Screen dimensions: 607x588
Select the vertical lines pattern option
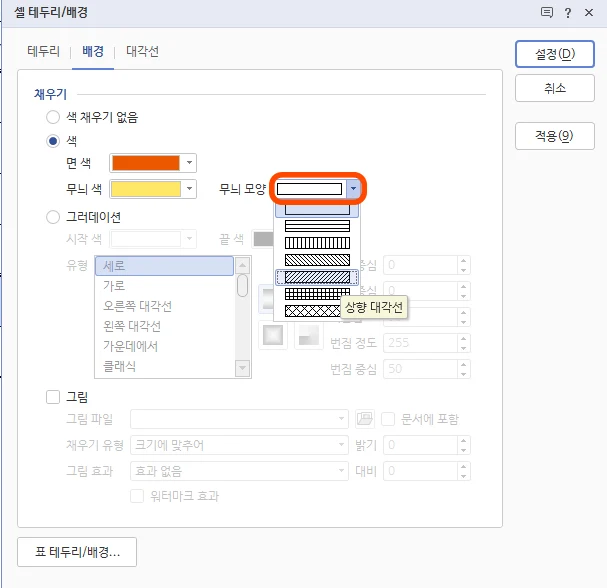[x=317, y=243]
